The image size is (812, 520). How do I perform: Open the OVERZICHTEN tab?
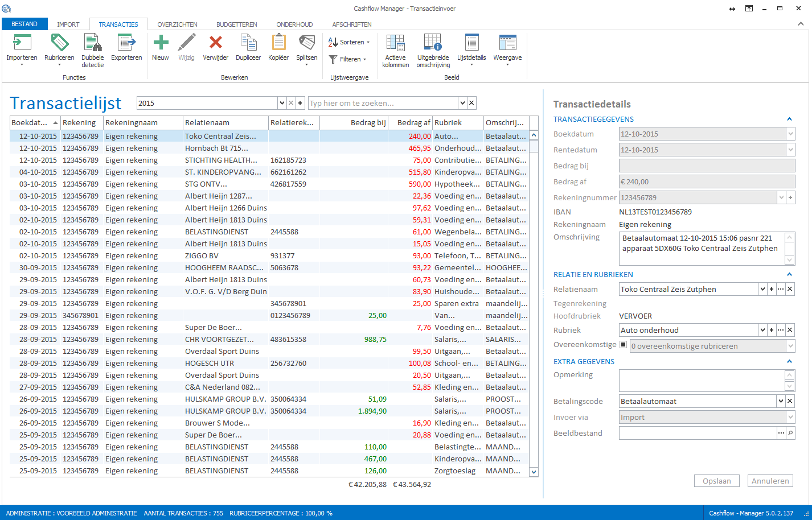177,24
